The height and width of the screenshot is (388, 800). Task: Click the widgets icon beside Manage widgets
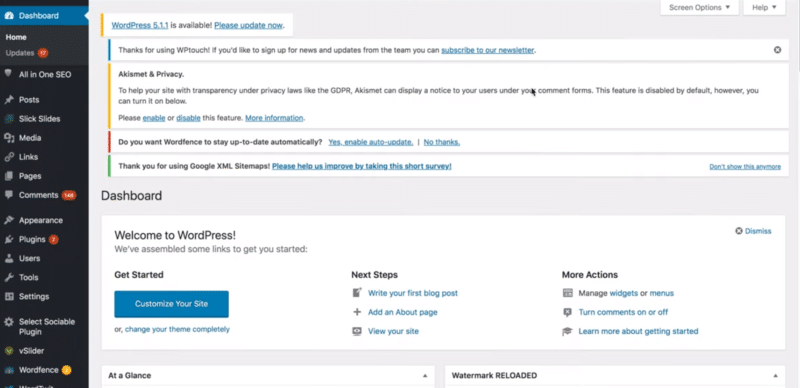[567, 293]
